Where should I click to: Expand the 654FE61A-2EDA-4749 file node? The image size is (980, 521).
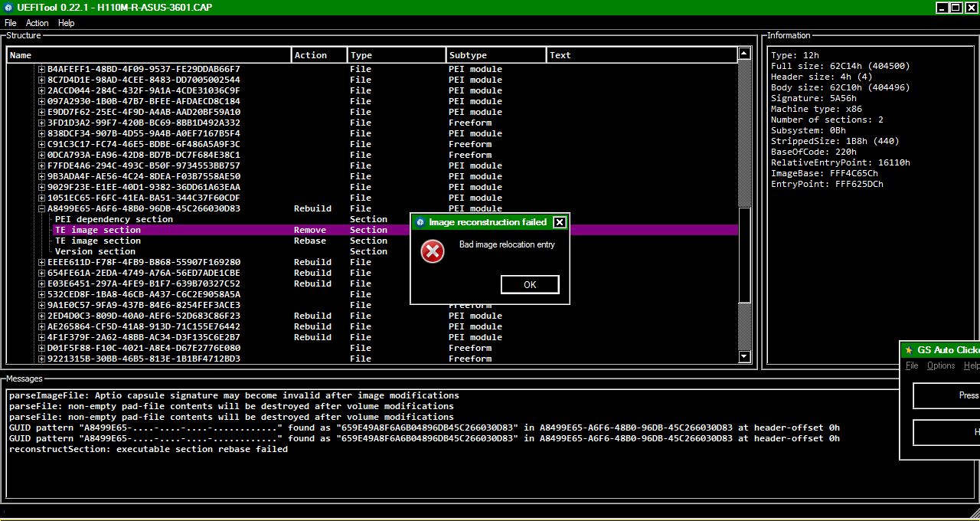(41, 273)
